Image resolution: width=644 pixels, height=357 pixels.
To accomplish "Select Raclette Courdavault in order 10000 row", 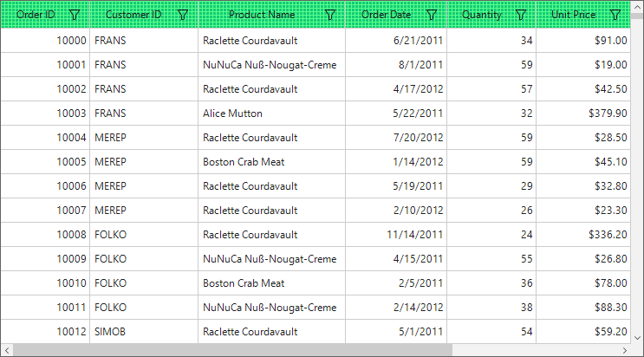I will [271, 40].
